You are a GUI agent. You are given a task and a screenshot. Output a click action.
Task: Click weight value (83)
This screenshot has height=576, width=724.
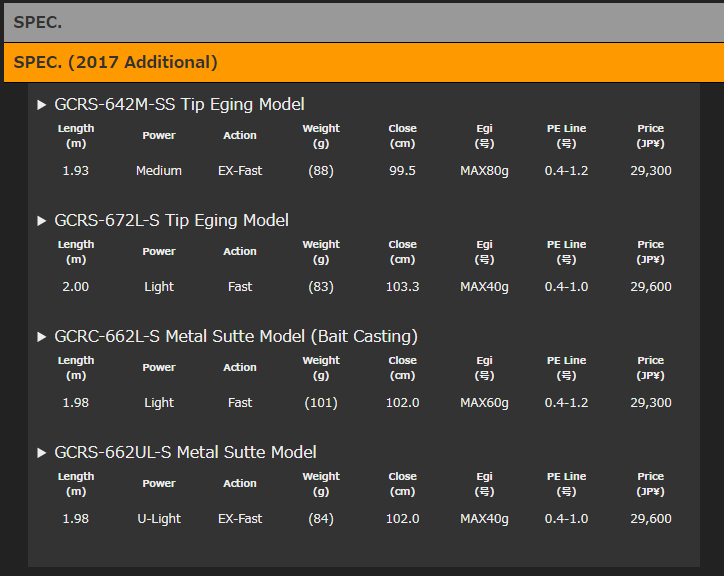click(321, 287)
